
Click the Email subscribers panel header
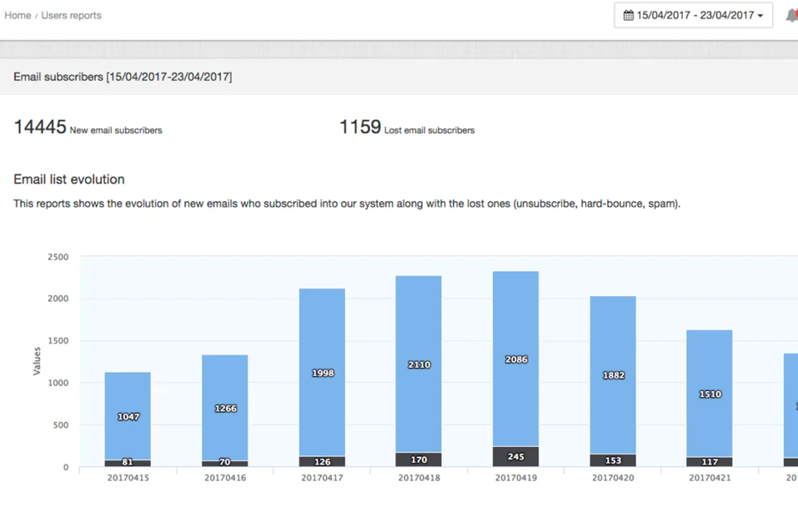[399, 77]
